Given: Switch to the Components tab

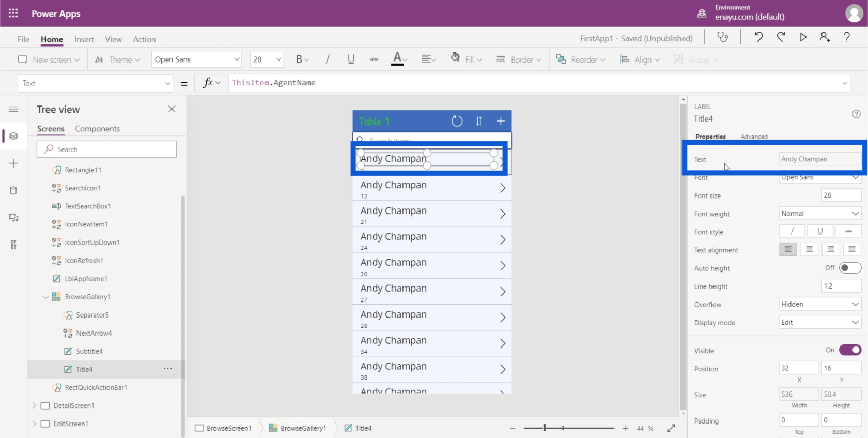Looking at the screenshot, I should (97, 129).
